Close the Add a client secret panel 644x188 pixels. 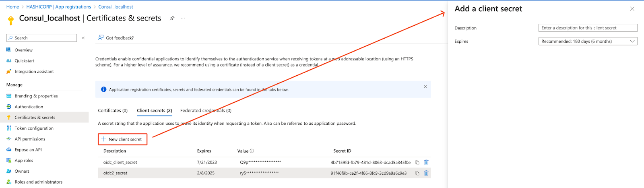632,9
